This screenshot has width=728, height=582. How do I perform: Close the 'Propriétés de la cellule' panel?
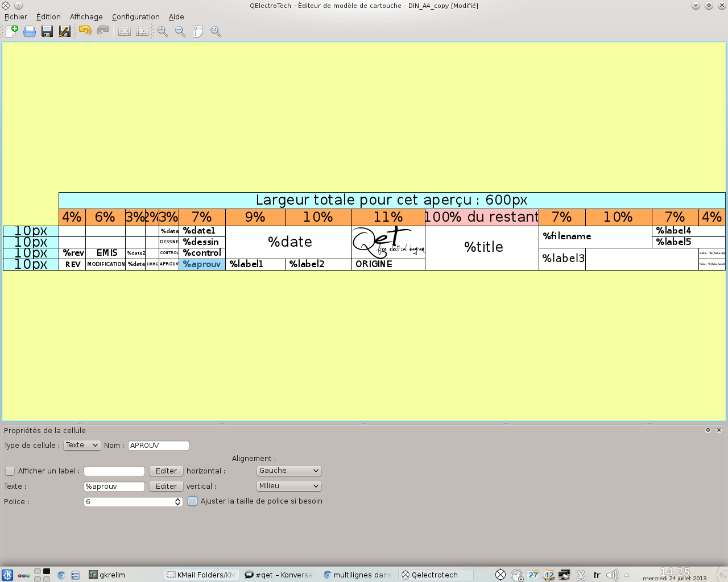[x=719, y=430]
